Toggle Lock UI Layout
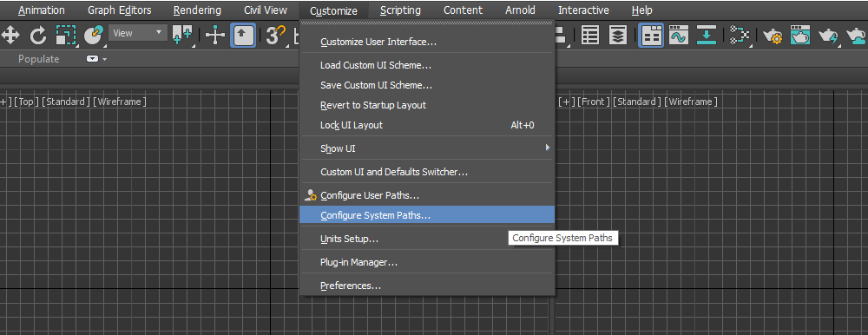Image resolution: width=868 pixels, height=335 pixels. pos(427,125)
